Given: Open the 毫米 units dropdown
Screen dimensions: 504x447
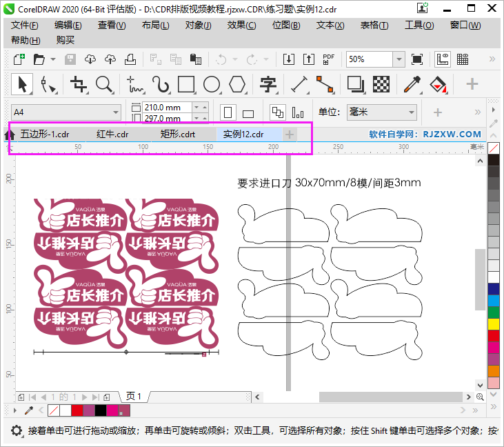Looking at the screenshot, I should (x=411, y=112).
